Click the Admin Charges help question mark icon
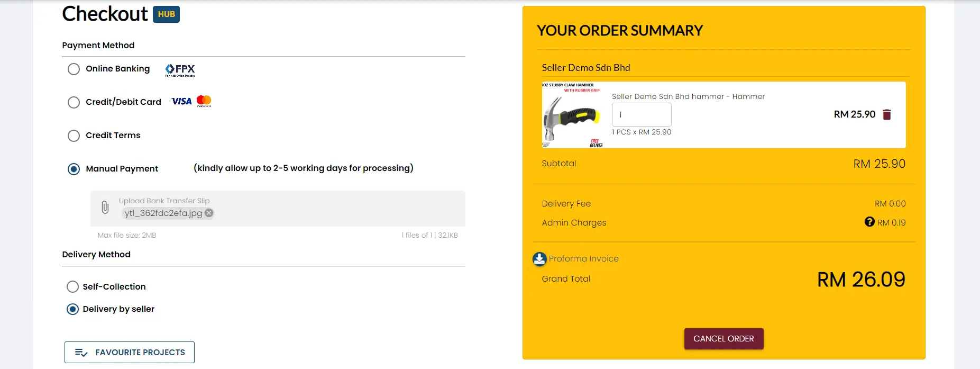The height and width of the screenshot is (369, 980). 869,222
